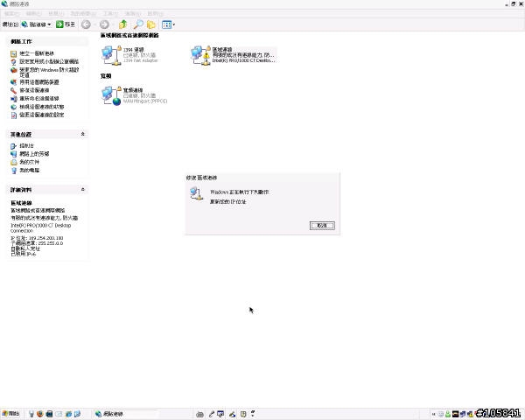Click 'Windows 正在執行下列動作' text in dialog
Viewport: 525px width, 420px height.
click(x=240, y=192)
